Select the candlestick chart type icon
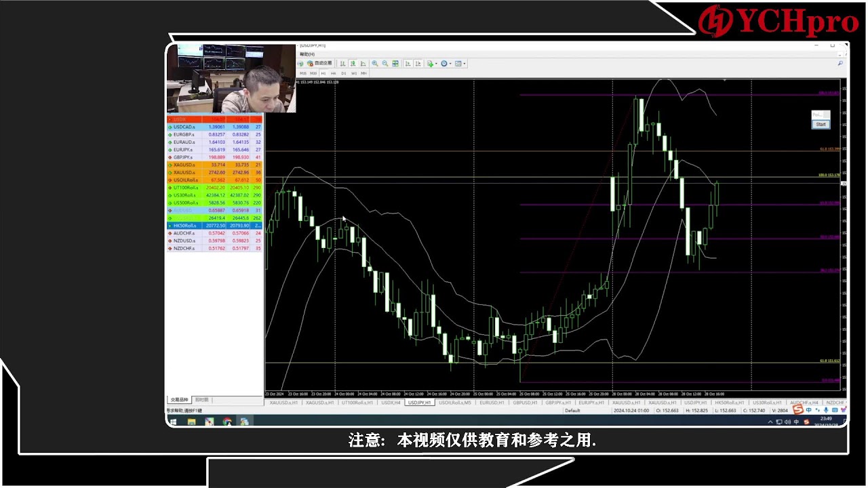Screen dimensions: 868x488 [353, 63]
